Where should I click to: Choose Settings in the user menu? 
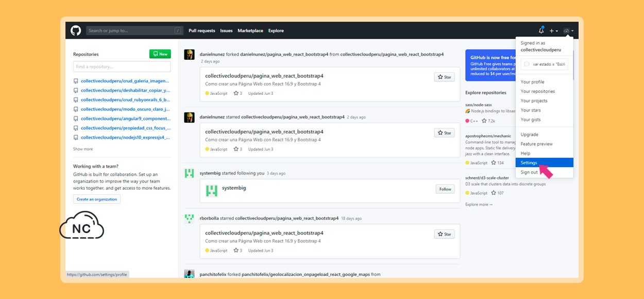click(x=545, y=163)
